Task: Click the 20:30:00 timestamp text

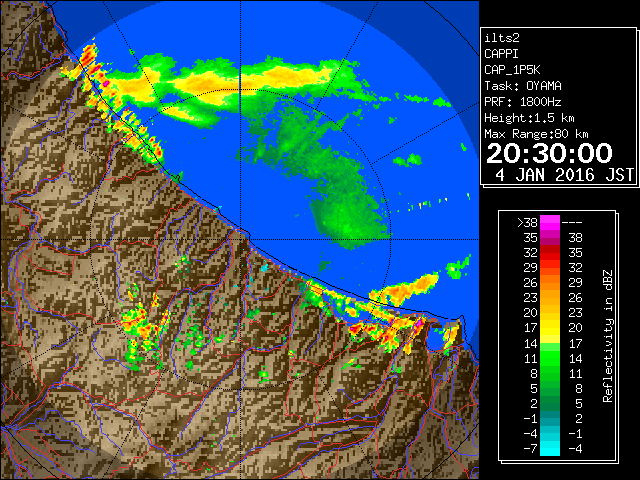Action: click(549, 153)
